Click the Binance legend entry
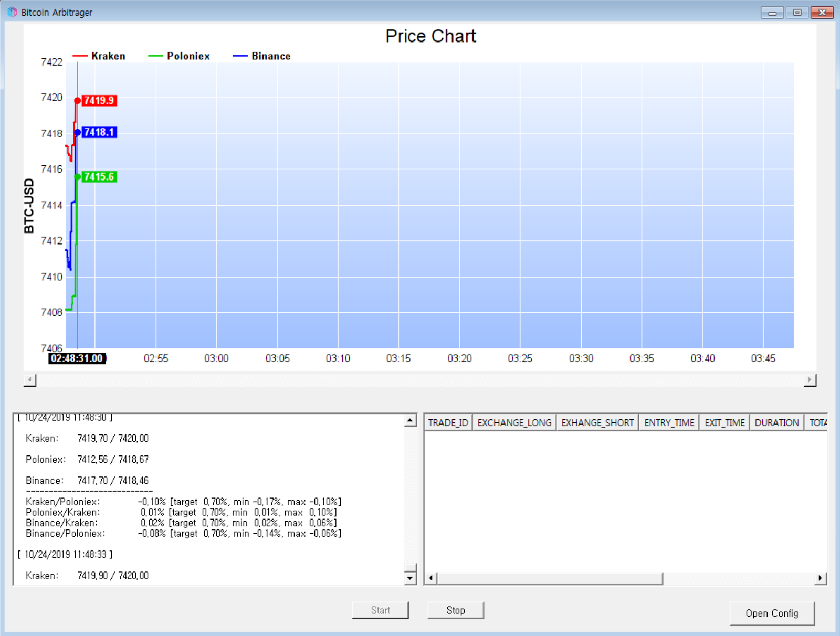This screenshot has width=840, height=636. pyautogui.click(x=261, y=56)
